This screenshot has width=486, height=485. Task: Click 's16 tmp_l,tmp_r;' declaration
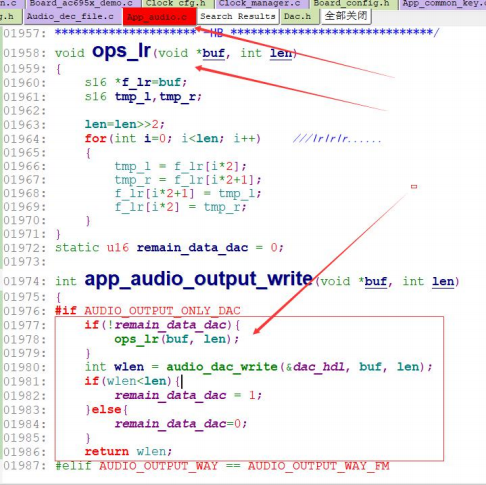point(143,97)
